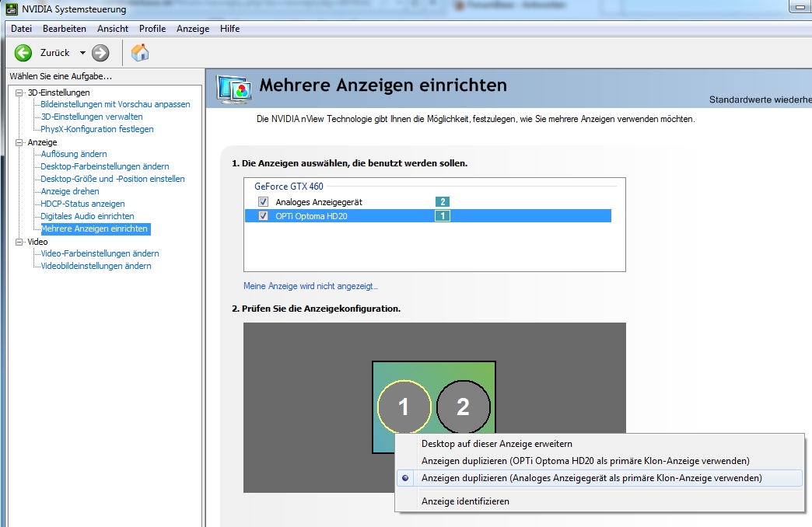This screenshot has height=527, width=812.
Task: Click the multi-display header icon
Action: (x=235, y=89)
